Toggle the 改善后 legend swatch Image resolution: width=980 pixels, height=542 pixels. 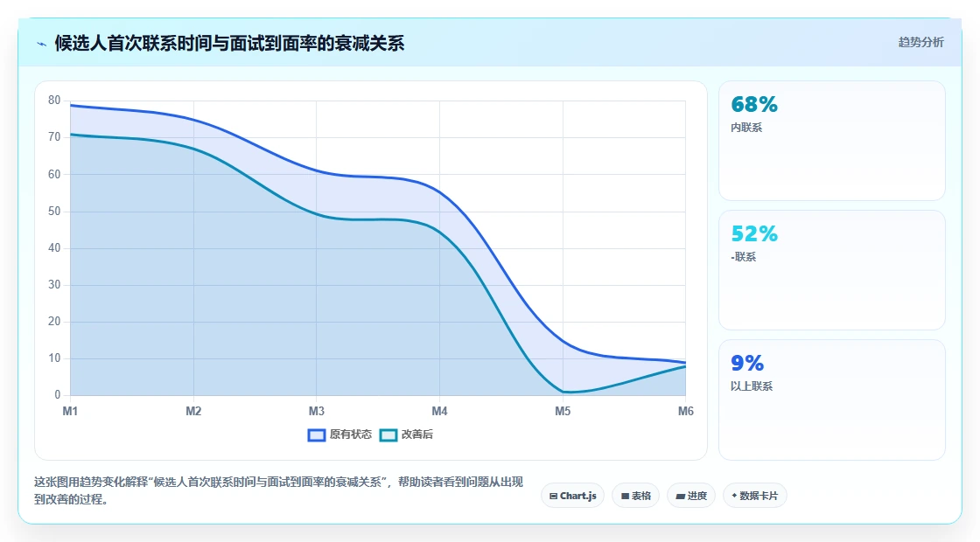(x=388, y=434)
